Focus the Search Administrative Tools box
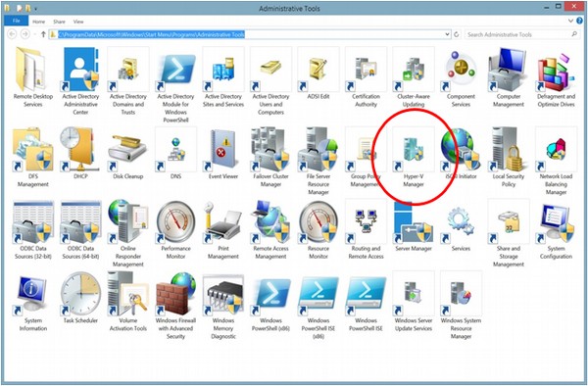 click(x=521, y=34)
